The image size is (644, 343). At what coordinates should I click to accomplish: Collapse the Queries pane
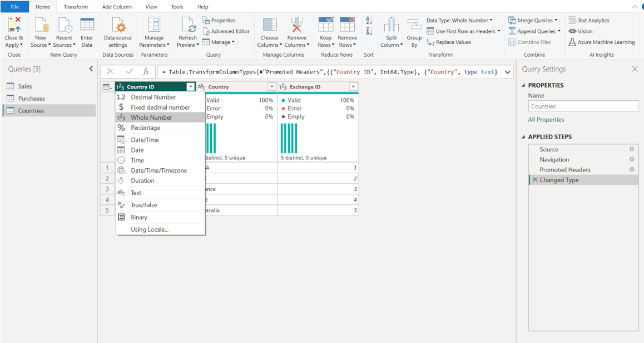pos(91,69)
